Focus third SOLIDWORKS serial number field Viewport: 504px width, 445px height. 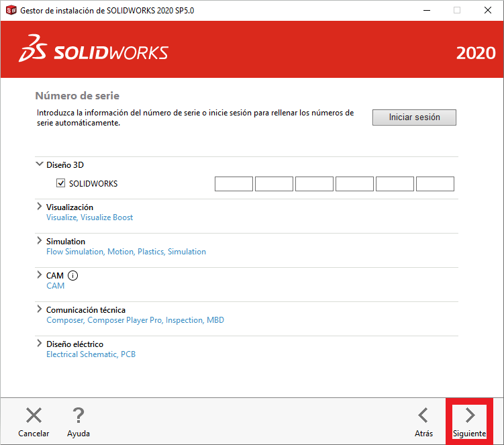point(314,184)
